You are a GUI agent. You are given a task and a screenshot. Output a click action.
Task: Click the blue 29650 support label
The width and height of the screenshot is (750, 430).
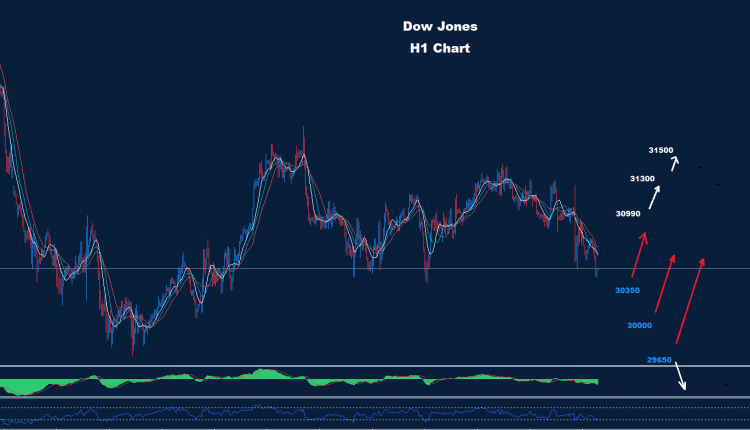(x=659, y=360)
